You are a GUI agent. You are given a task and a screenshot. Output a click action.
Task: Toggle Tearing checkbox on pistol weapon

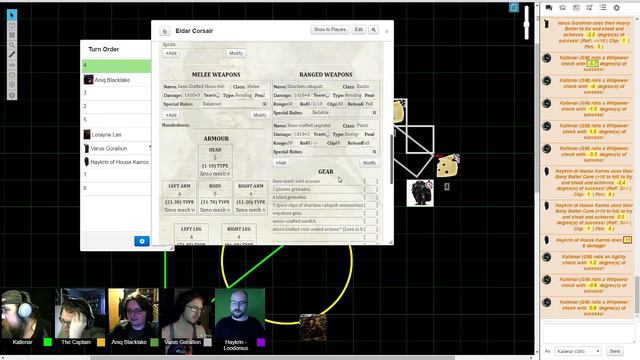coord(327,134)
